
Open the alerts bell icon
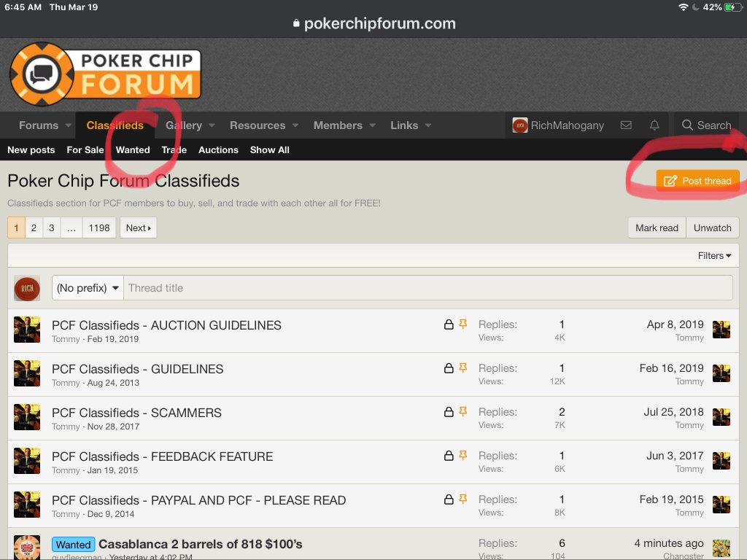point(654,125)
